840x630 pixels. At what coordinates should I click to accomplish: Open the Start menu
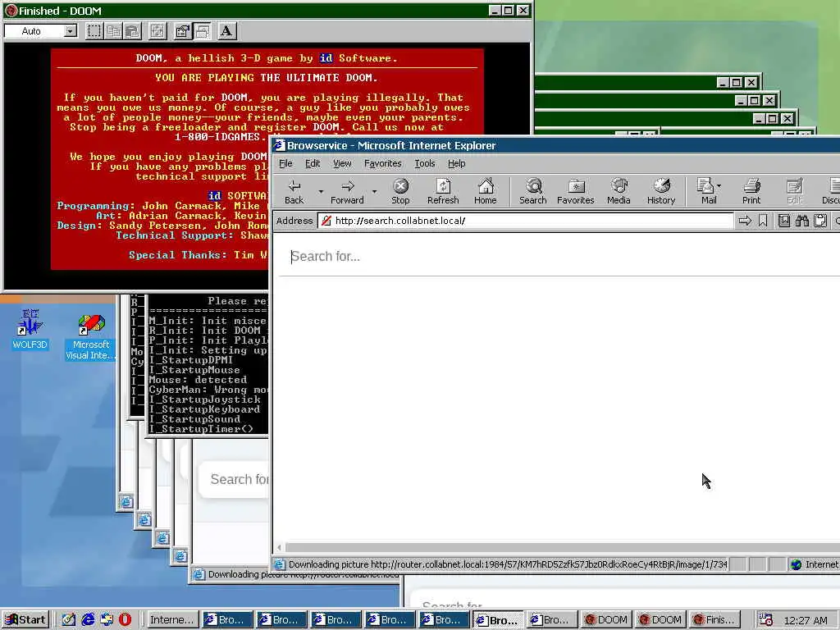(x=25, y=620)
